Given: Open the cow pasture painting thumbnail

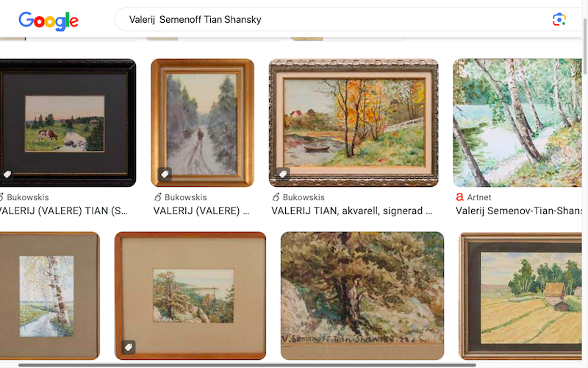Looking at the screenshot, I should 68,123.
